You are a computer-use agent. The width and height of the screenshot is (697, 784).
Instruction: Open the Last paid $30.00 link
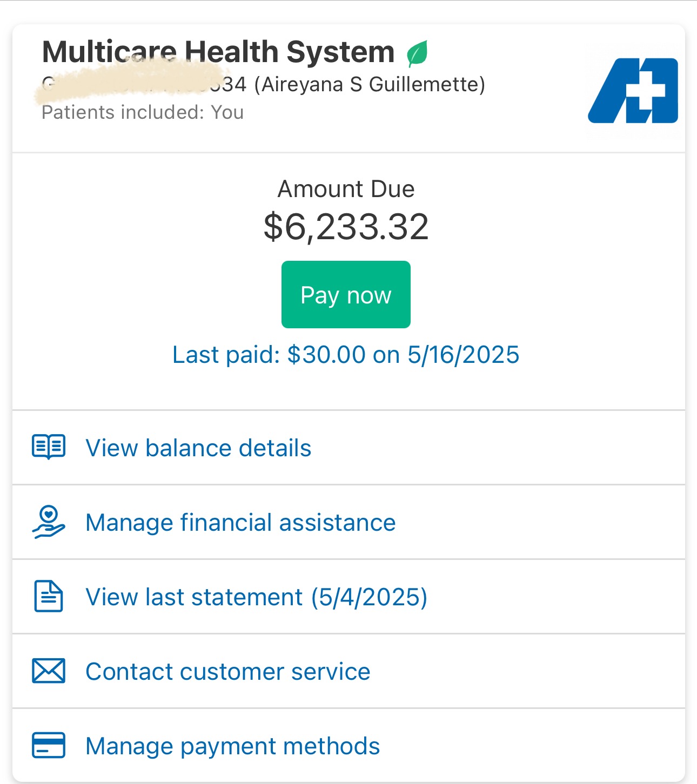pos(346,355)
